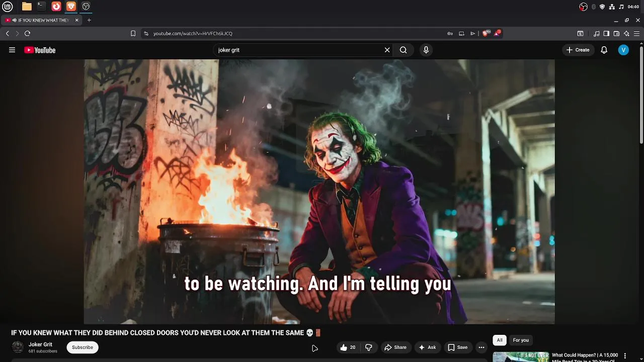The image size is (644, 362).
Task: Click the YouTube search magnifier button
Action: (x=403, y=50)
